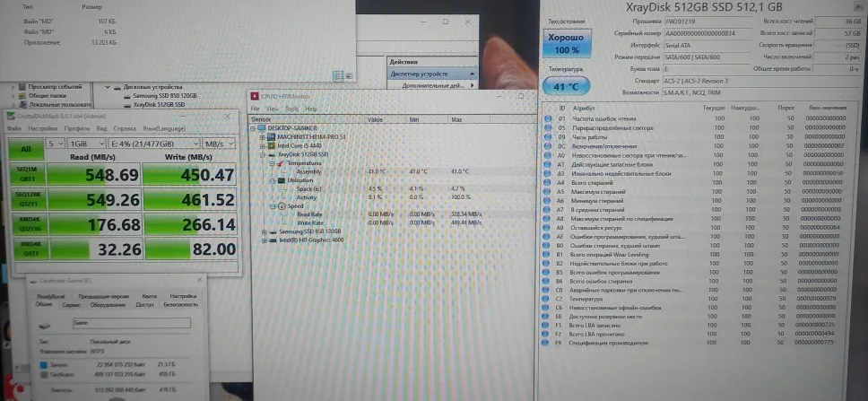Run the SEQ1M Q8T1 test

coord(27,174)
